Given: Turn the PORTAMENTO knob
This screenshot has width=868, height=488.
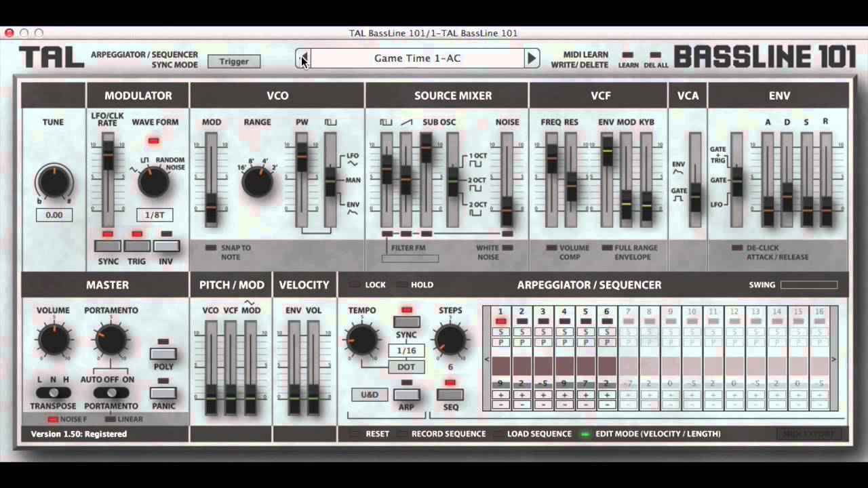Looking at the screenshot, I should tap(111, 339).
